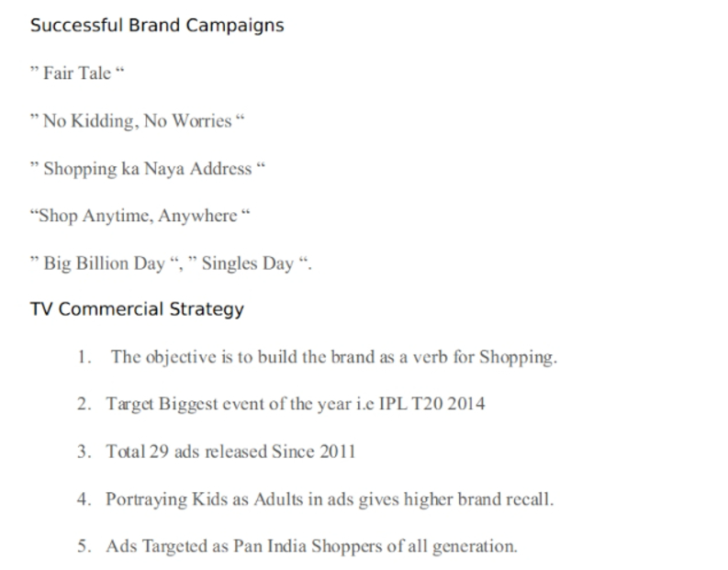Click the Pan India Shoppers list item
This screenshot has width=728, height=570.
[311, 546]
